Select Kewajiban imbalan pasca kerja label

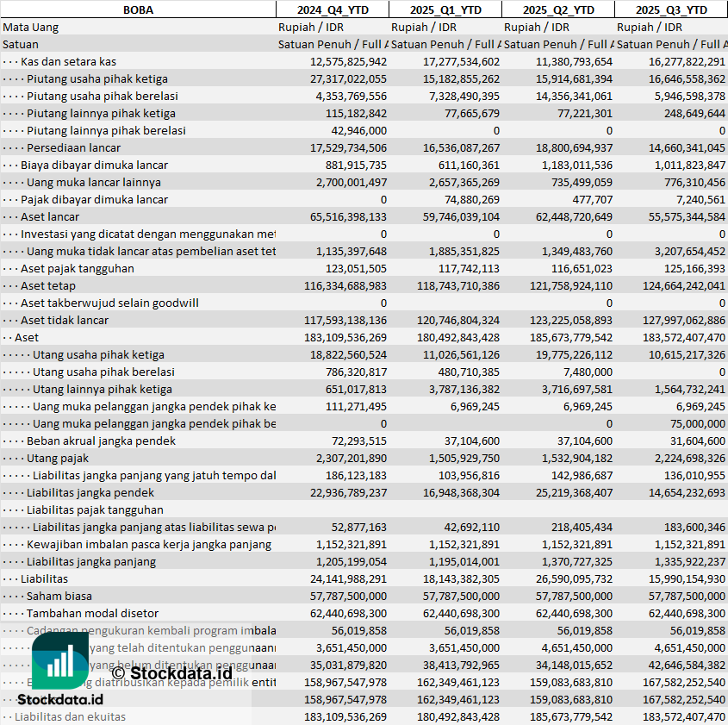148,543
